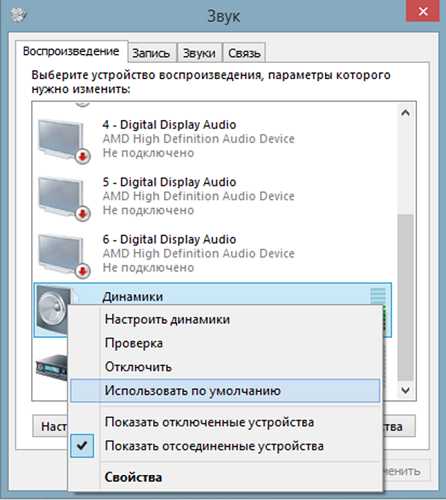Select Отключить to disable the device
The height and width of the screenshot is (500, 446).
(138, 367)
